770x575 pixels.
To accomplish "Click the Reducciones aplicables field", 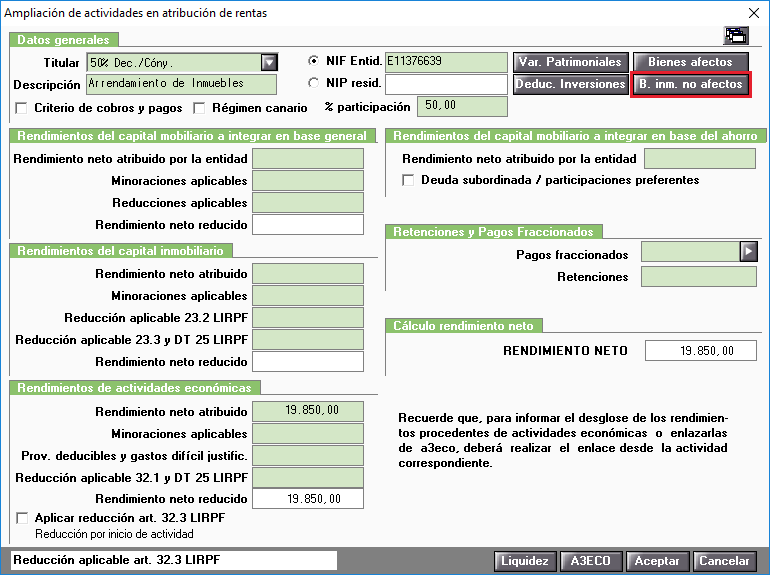I will [x=308, y=203].
